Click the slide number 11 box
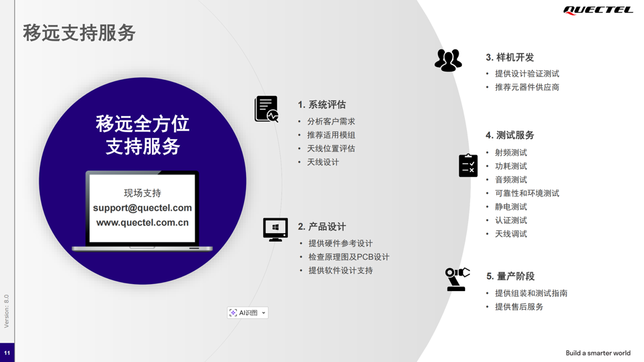644x362 pixels. 7,352
